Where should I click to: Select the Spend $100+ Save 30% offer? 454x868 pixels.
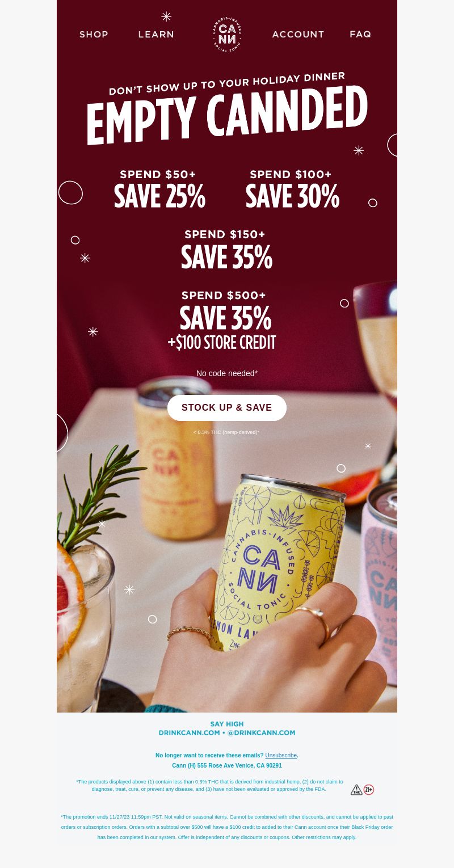(292, 189)
